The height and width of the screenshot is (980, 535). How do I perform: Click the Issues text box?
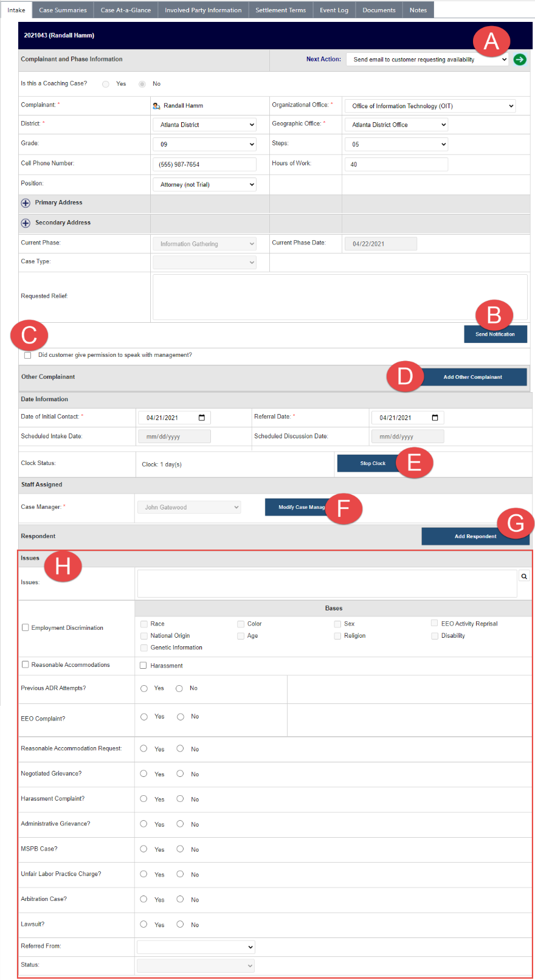[327, 584]
